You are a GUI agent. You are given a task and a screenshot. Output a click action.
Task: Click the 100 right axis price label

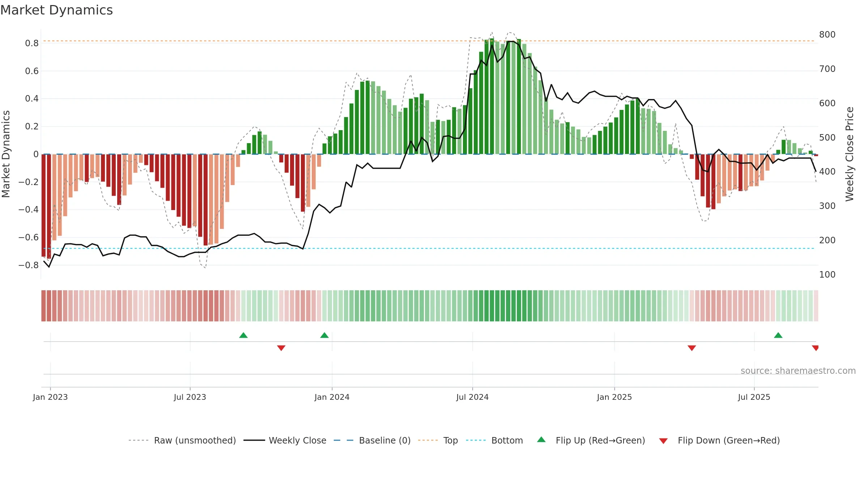(x=827, y=275)
